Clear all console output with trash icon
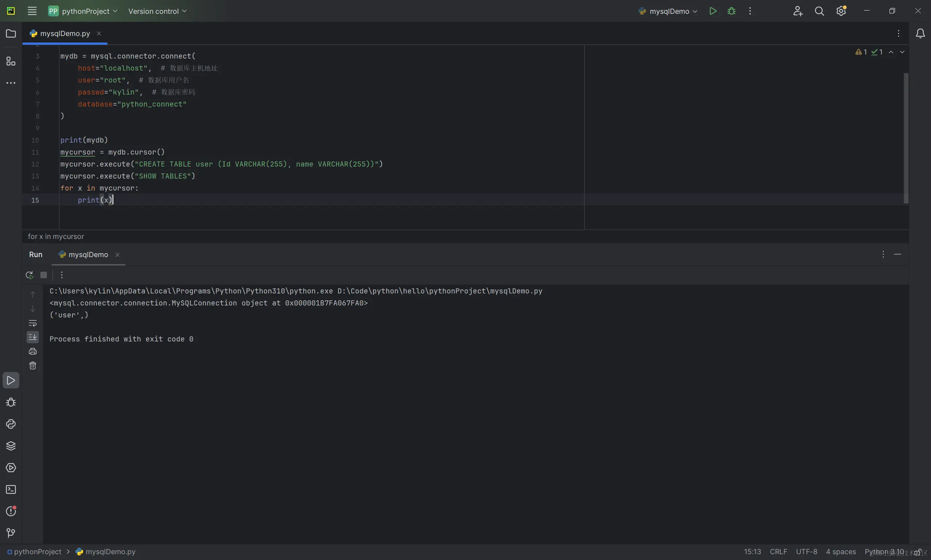The width and height of the screenshot is (931, 560). [33, 365]
